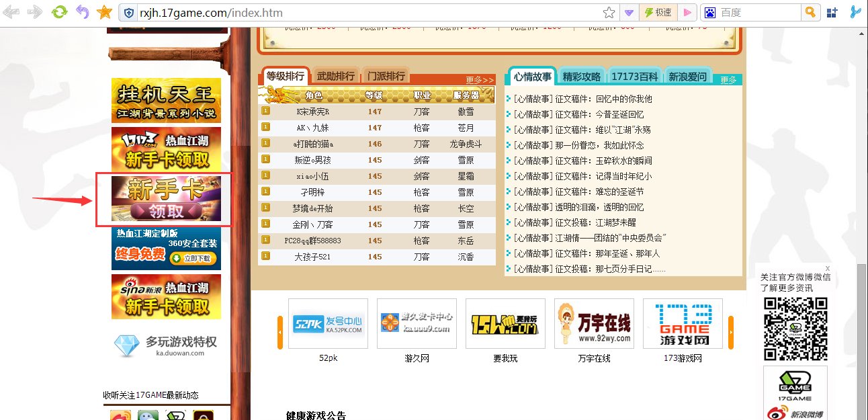The width and height of the screenshot is (868, 420).
Task: Click the browser forward arrow
Action: pyautogui.click(x=35, y=11)
